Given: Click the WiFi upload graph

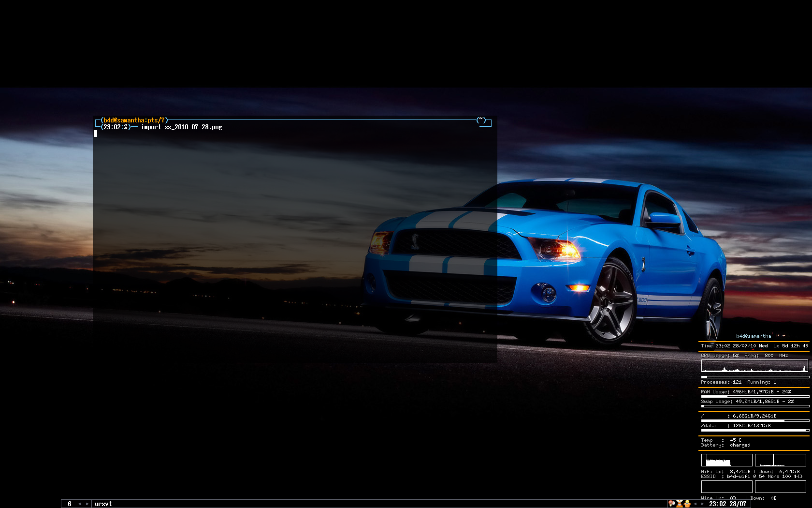Looking at the screenshot, I should tap(727, 460).
